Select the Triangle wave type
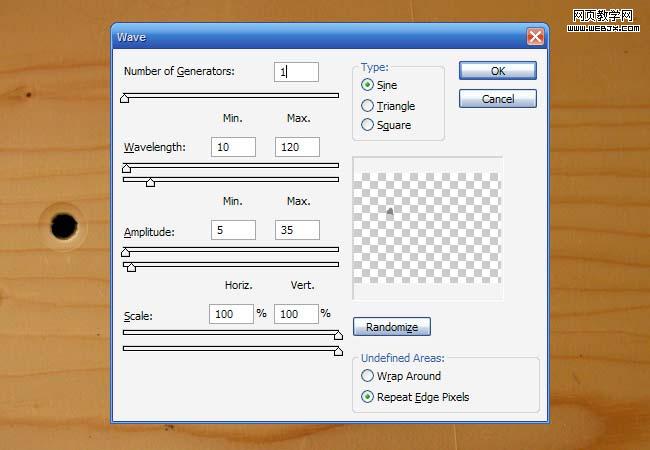650x450 pixels. (x=368, y=106)
